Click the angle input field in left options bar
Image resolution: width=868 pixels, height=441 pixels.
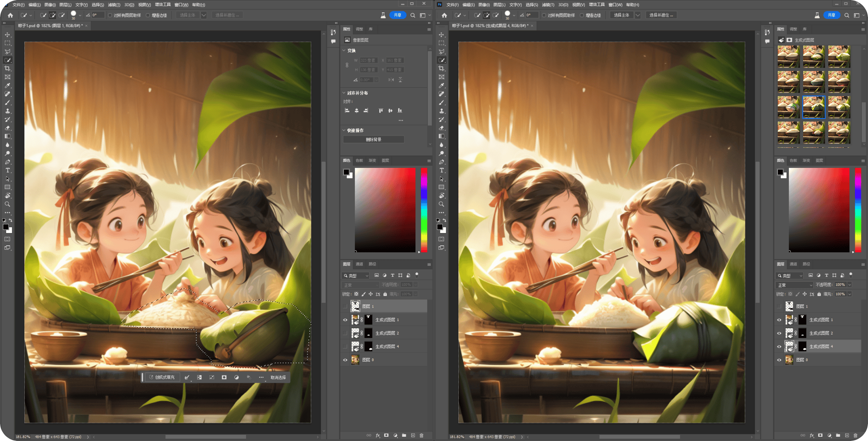97,15
